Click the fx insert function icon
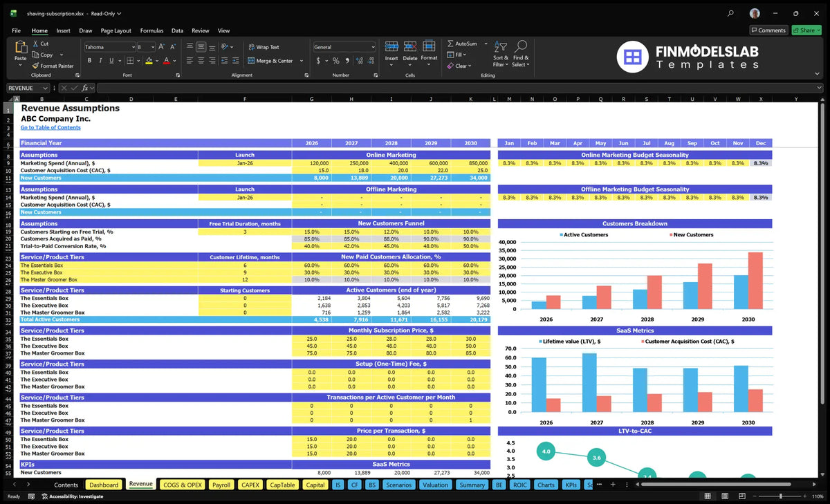 [84, 88]
